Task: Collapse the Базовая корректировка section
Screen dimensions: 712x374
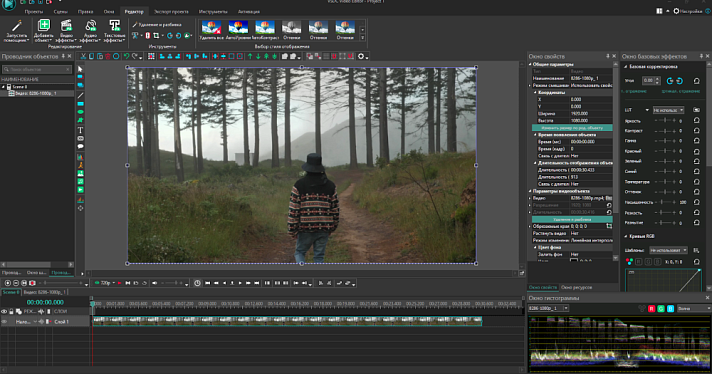Action: pos(626,66)
